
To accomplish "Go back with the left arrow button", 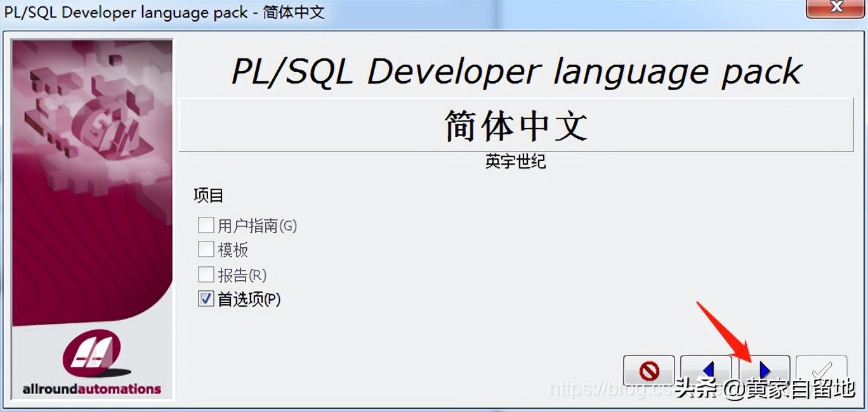I will pos(706,370).
